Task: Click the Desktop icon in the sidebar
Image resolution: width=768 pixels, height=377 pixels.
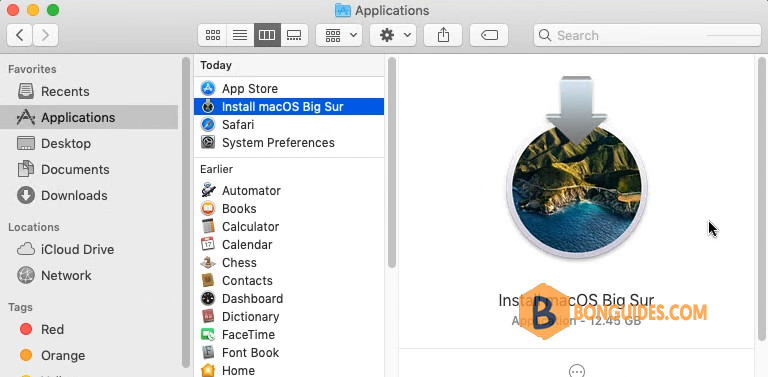Action: pyautogui.click(x=26, y=143)
